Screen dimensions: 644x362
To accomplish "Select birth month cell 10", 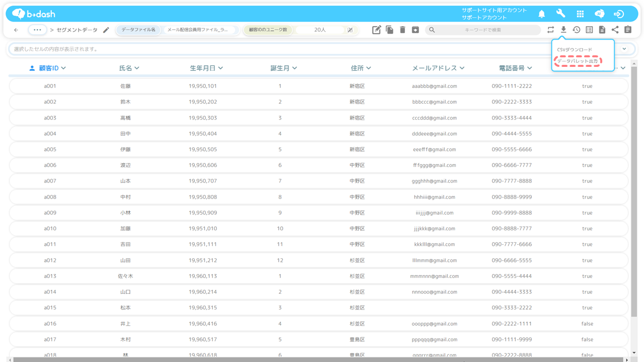I will 280,229.
